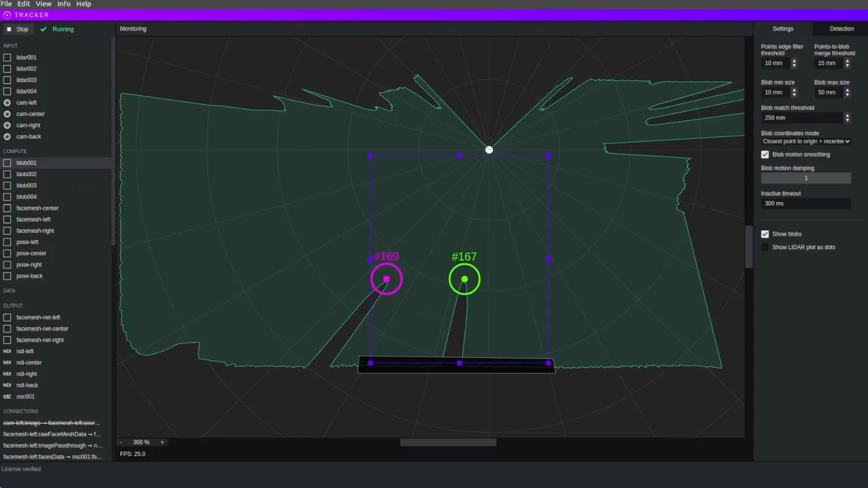This screenshot has height=488, width=868.
Task: Select the struck-through 'cam-left:image' connection
Action: click(53, 423)
